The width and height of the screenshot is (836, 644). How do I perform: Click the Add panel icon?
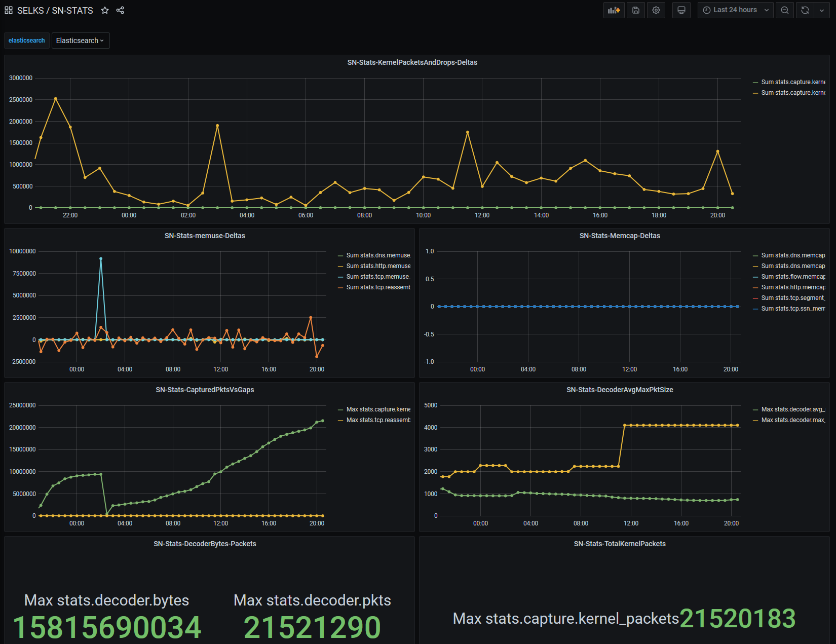coord(614,10)
